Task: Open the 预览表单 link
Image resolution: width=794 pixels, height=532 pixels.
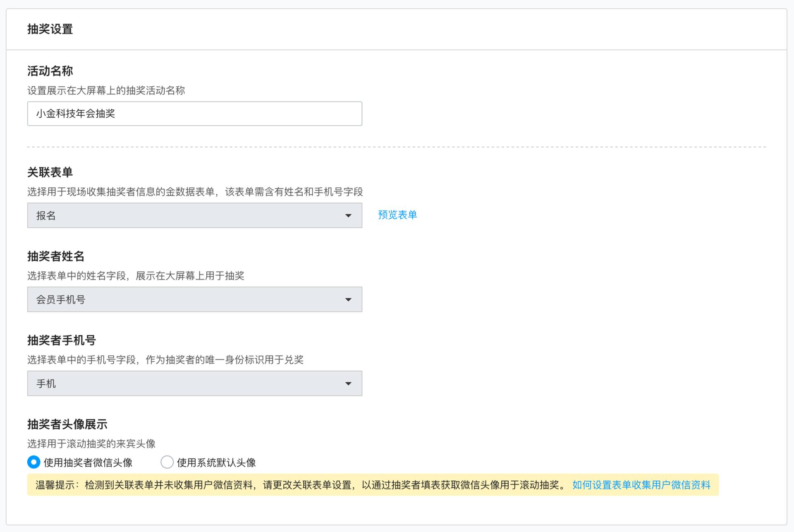Action: (x=397, y=215)
